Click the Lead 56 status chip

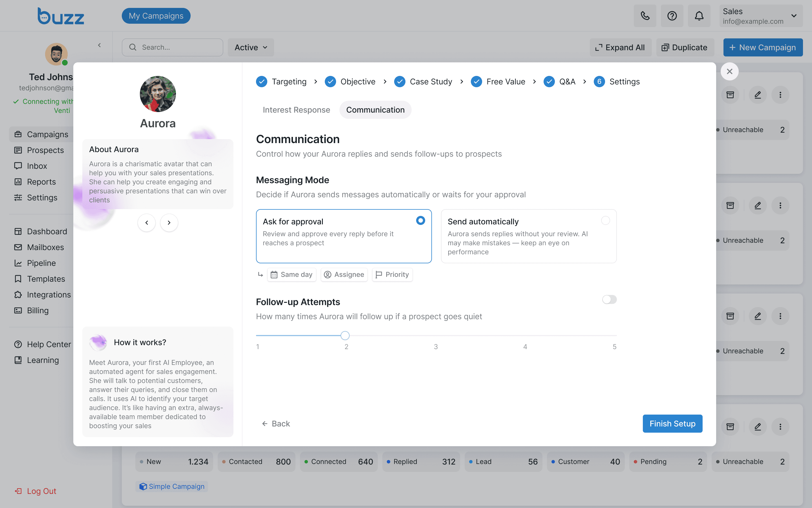click(503, 462)
